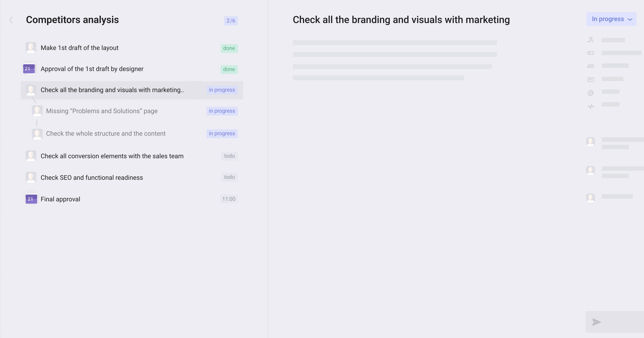The height and width of the screenshot is (338, 644).
Task: Click the calendar 21 icon beside Approval
Action: 29,69
